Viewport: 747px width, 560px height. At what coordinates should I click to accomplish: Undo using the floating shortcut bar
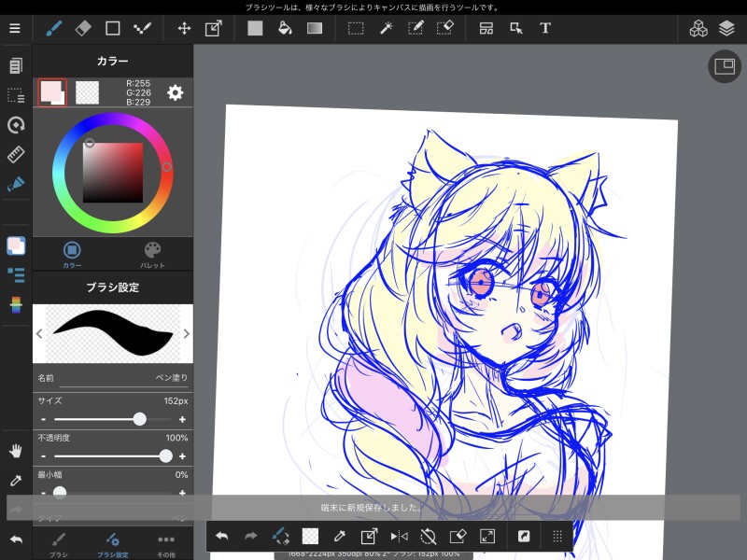[222, 536]
